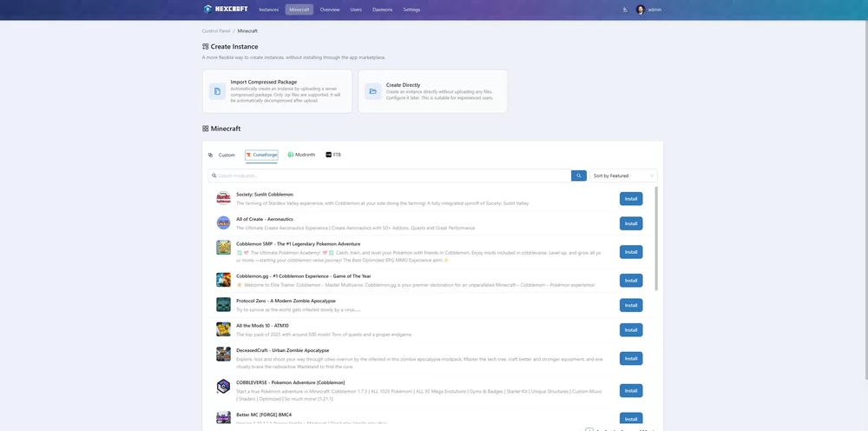Open the Minecraft menu item in header

tap(299, 10)
